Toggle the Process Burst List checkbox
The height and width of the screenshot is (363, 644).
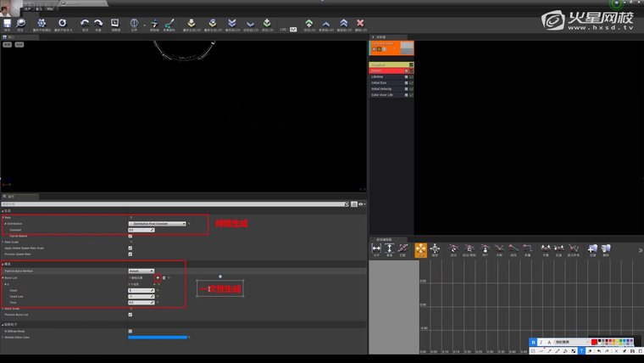tap(130, 314)
